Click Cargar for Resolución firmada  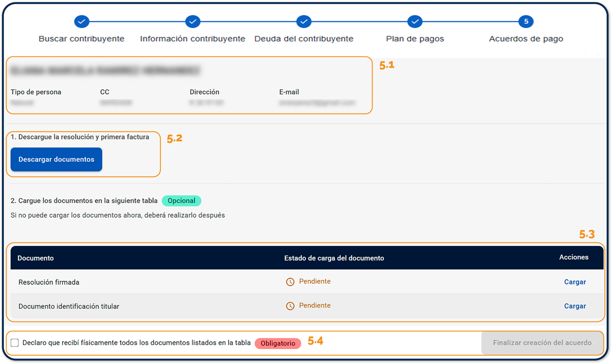click(575, 282)
